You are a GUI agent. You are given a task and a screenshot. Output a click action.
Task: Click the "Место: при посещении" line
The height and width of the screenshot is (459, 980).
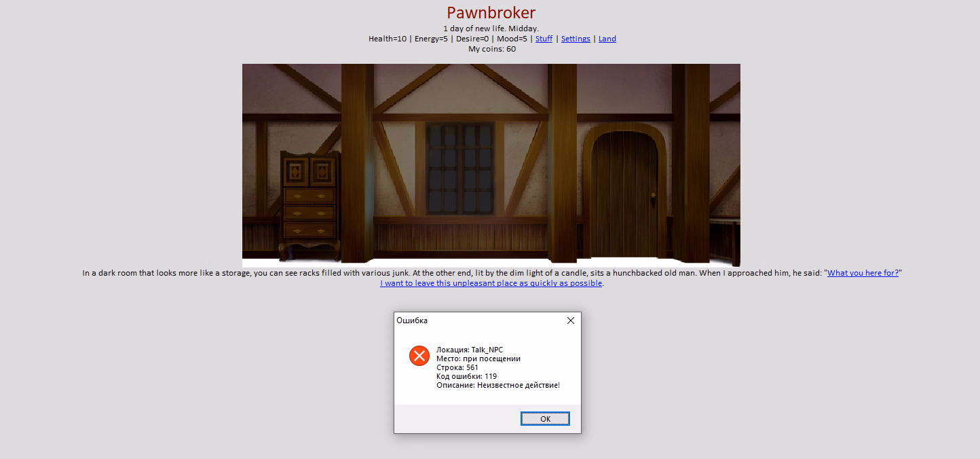click(478, 359)
